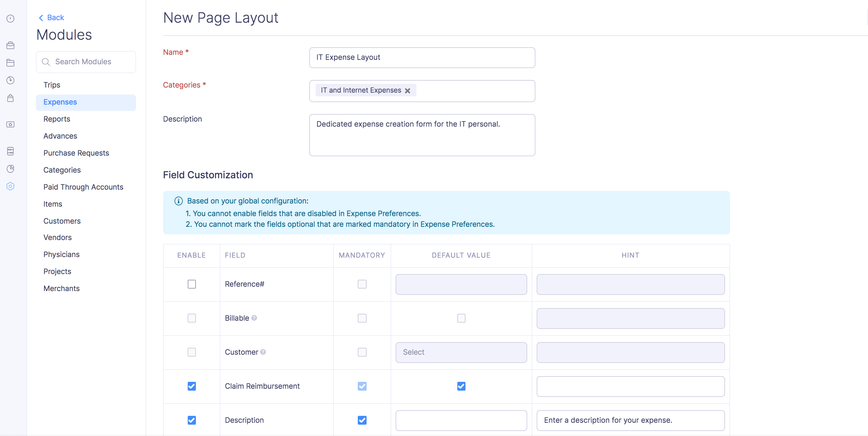Switch to the Reports module
868x436 pixels.
(57, 119)
